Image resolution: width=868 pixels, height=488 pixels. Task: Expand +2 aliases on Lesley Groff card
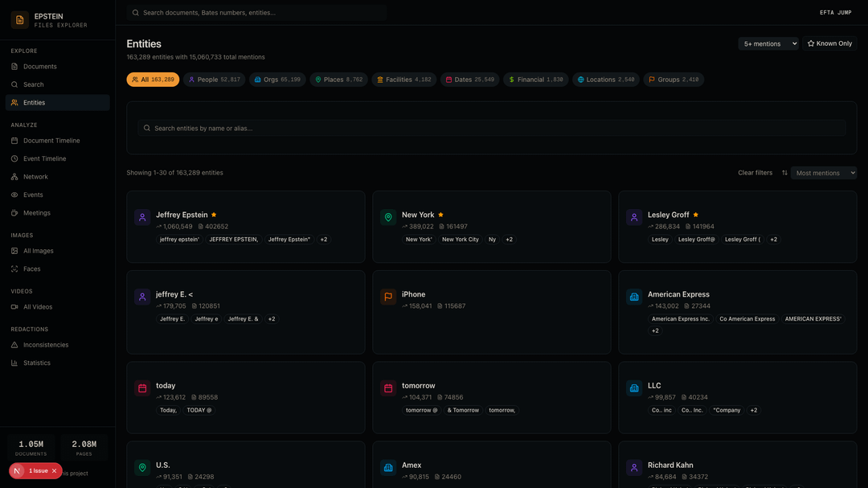tap(773, 240)
